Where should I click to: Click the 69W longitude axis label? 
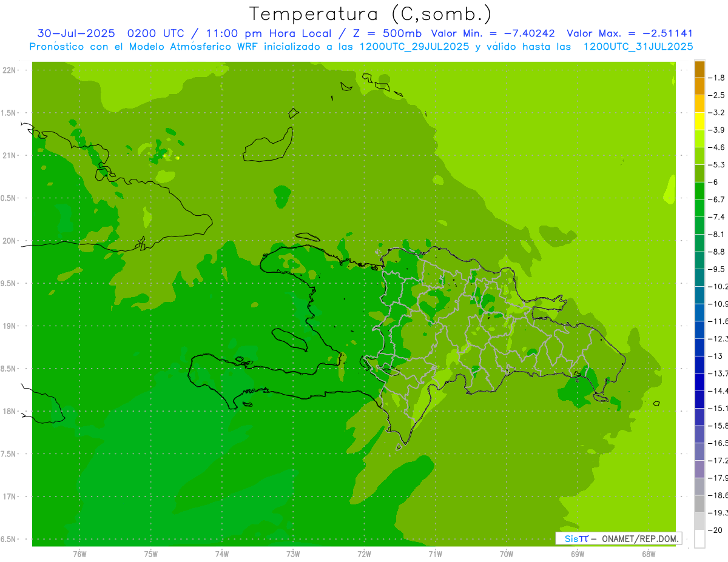pyautogui.click(x=578, y=553)
